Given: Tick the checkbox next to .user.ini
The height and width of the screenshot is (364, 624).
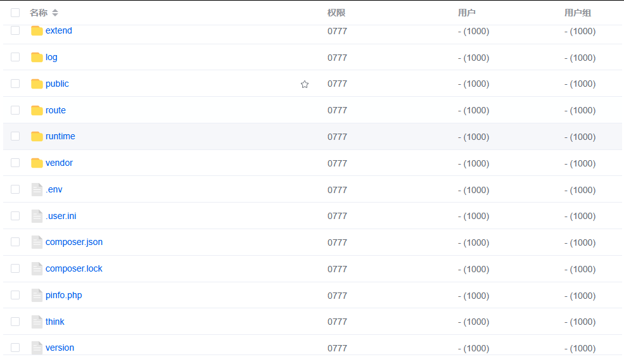Looking at the screenshot, I should click(15, 216).
